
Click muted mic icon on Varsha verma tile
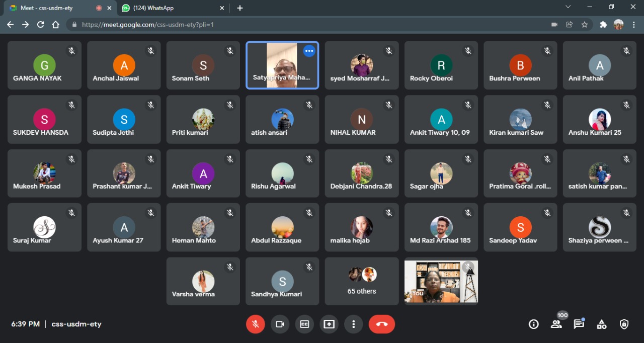[230, 267]
